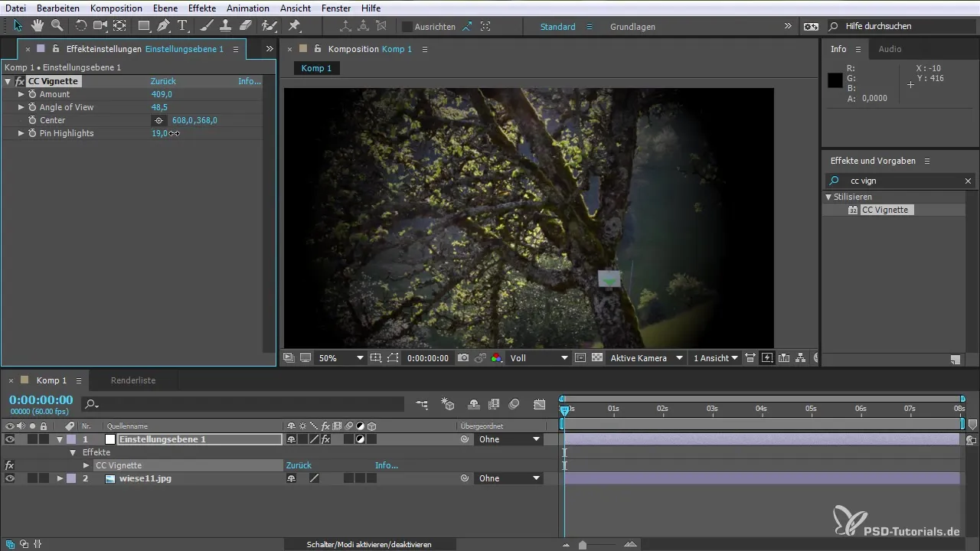Viewport: 980px width, 551px height.
Task: Open the graph editor icon in timeline
Action: pyautogui.click(x=540, y=404)
